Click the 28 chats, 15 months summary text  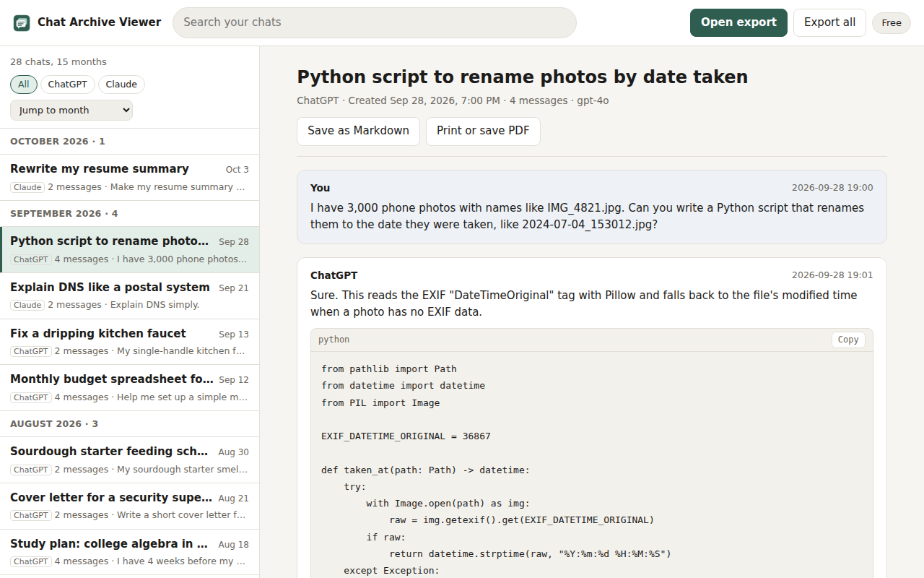(58, 62)
